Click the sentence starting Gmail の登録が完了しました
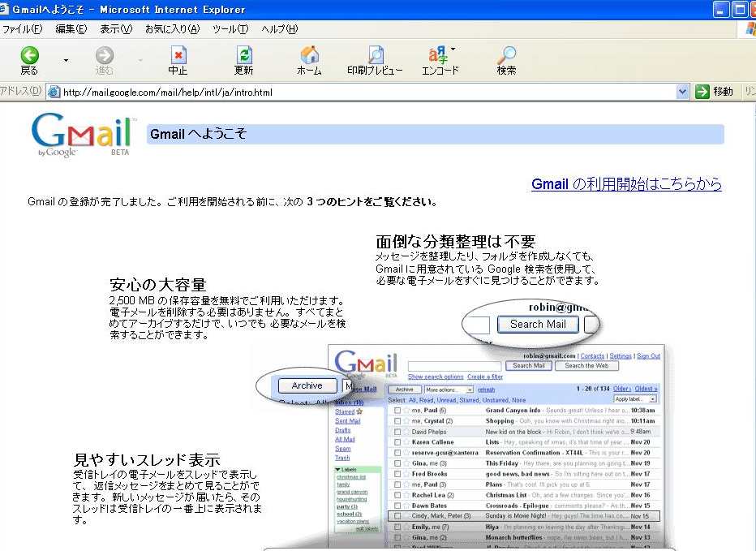This screenshot has height=551, width=756. [x=233, y=202]
